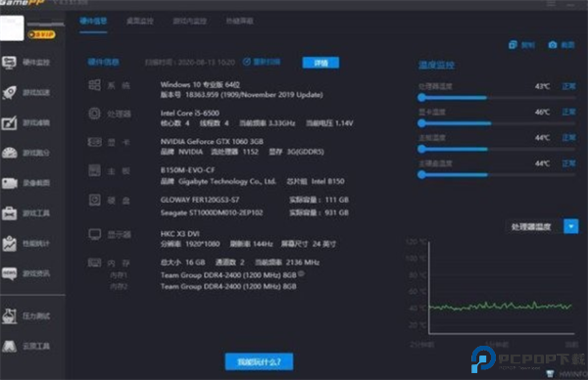This screenshot has height=380, width=588.
Task: Click the "2136 MHz" memory frequency value
Action: (303, 262)
